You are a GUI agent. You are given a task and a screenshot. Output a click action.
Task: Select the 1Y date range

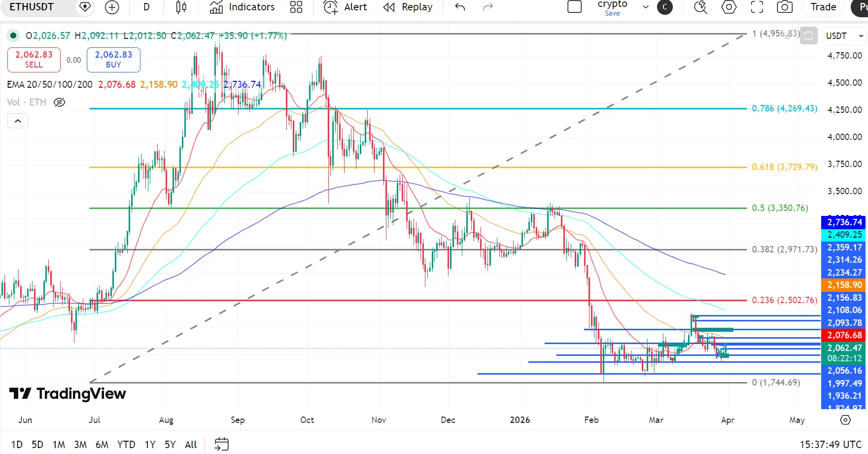point(150,445)
